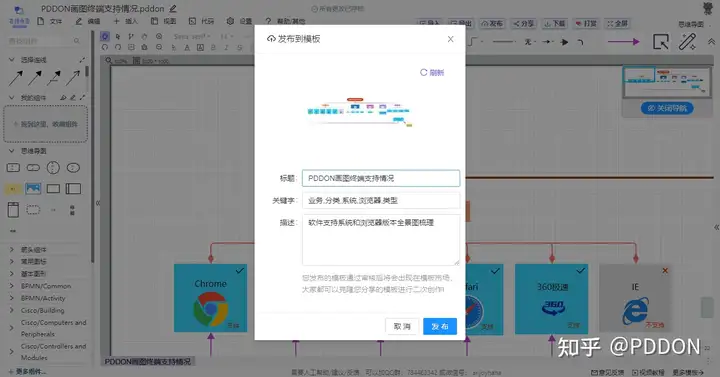Click the magic wand tool icon
The image size is (720, 377).
click(687, 42)
